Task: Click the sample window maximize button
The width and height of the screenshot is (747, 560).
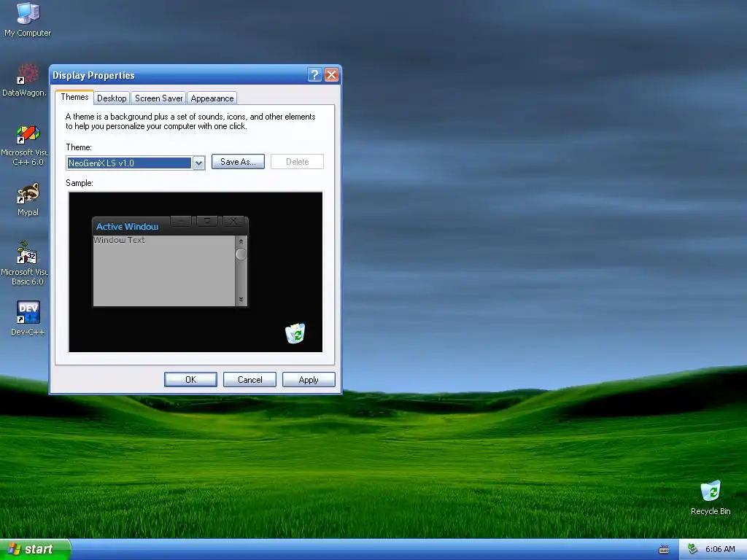Action: [206, 221]
